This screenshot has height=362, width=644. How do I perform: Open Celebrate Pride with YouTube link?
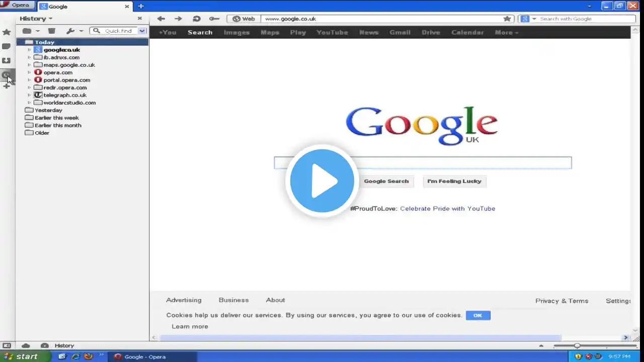pyautogui.click(x=448, y=209)
